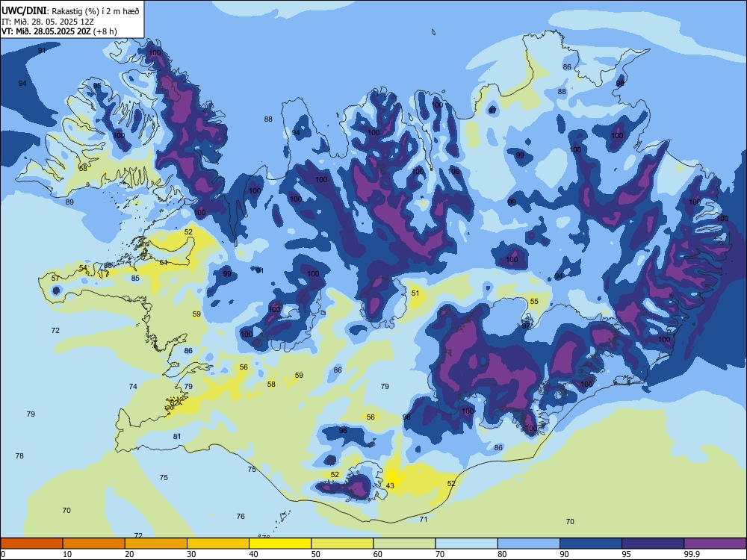This screenshot has height=560, width=747.
Task: Click the humidity value 71 off the south coast
Action: tap(424, 520)
